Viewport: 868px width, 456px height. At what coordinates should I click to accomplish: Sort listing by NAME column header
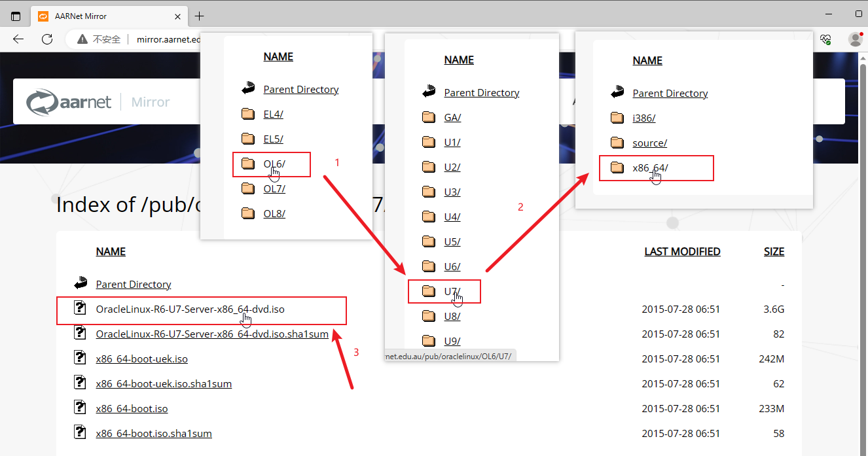(111, 251)
